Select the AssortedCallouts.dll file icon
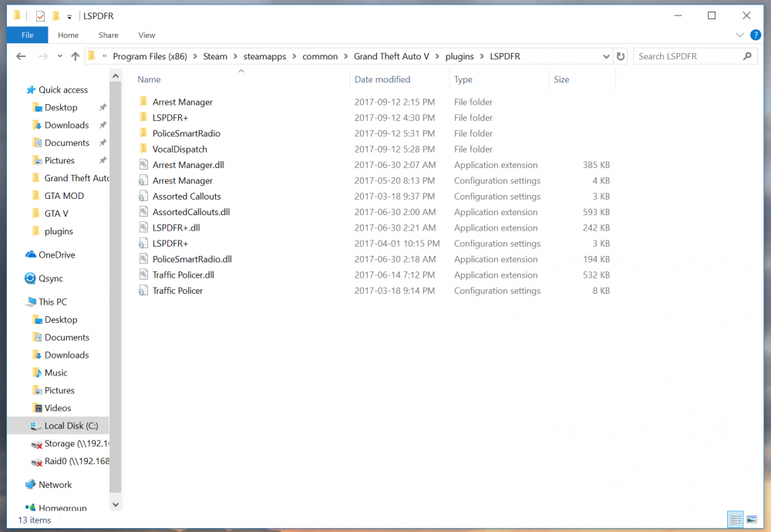 143,211
